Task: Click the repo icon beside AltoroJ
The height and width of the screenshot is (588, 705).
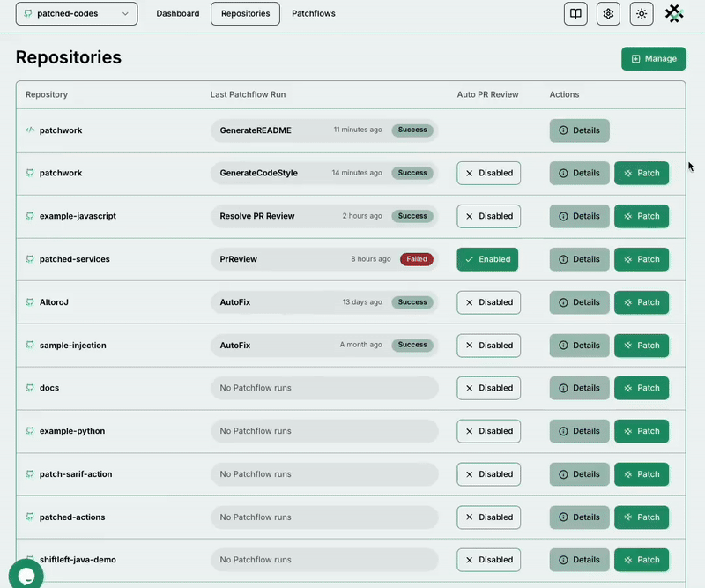Action: pos(30,302)
